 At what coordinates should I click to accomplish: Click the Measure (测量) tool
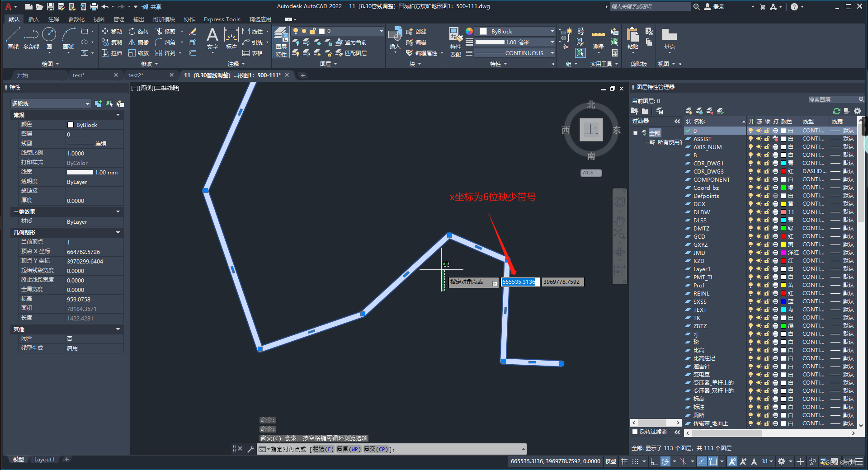point(598,40)
